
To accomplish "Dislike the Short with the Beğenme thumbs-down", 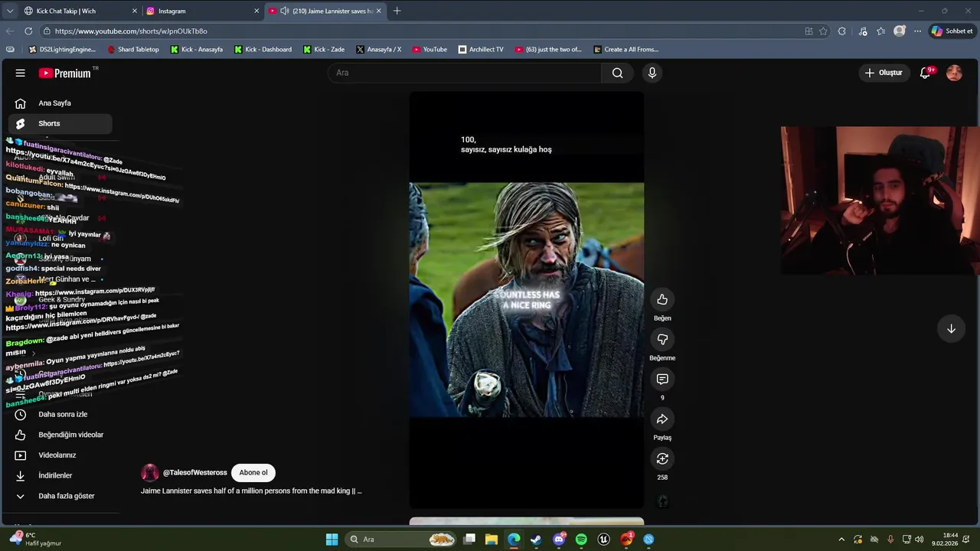I will coord(662,340).
